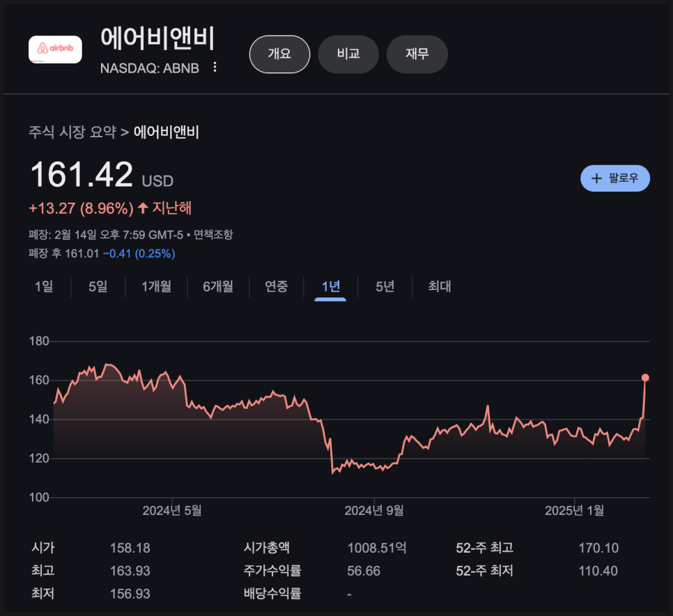Click the 161.42 price value
Viewport: 673px width, 616px height.
pos(82,174)
